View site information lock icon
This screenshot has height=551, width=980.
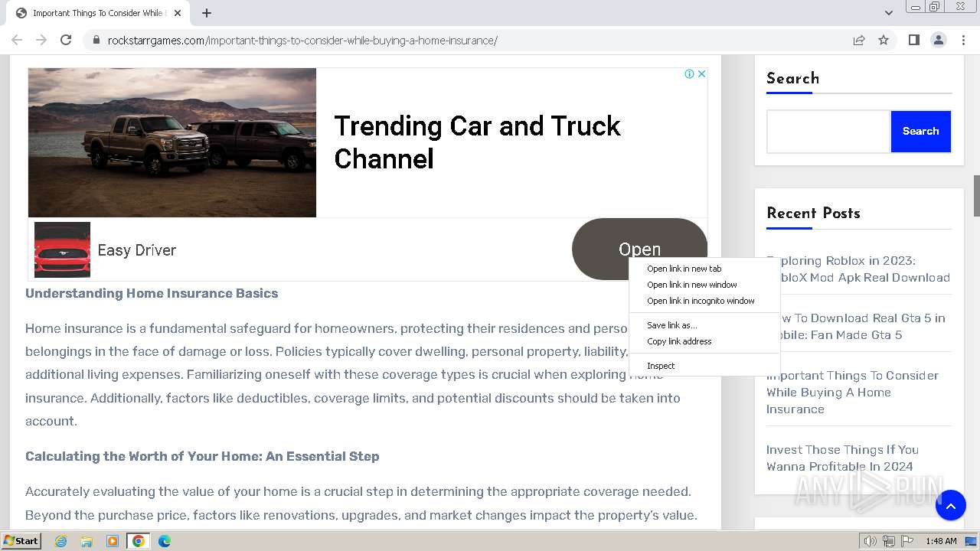pyautogui.click(x=96, y=40)
